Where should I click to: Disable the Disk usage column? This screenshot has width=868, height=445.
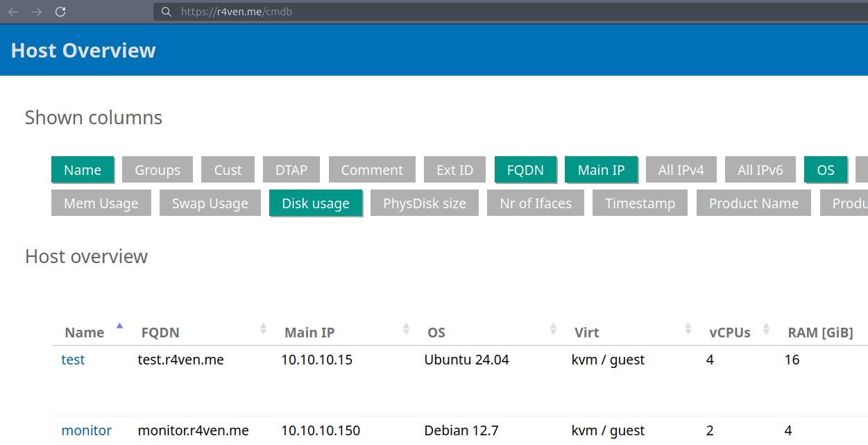tap(316, 203)
